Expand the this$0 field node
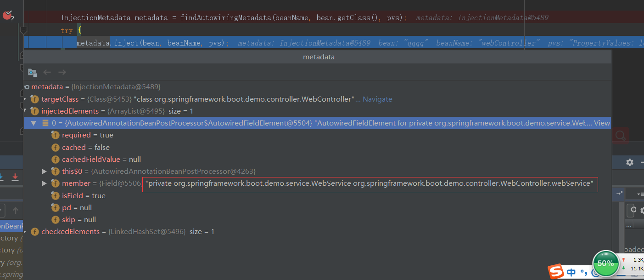The width and height of the screenshot is (644, 280). coord(45,171)
